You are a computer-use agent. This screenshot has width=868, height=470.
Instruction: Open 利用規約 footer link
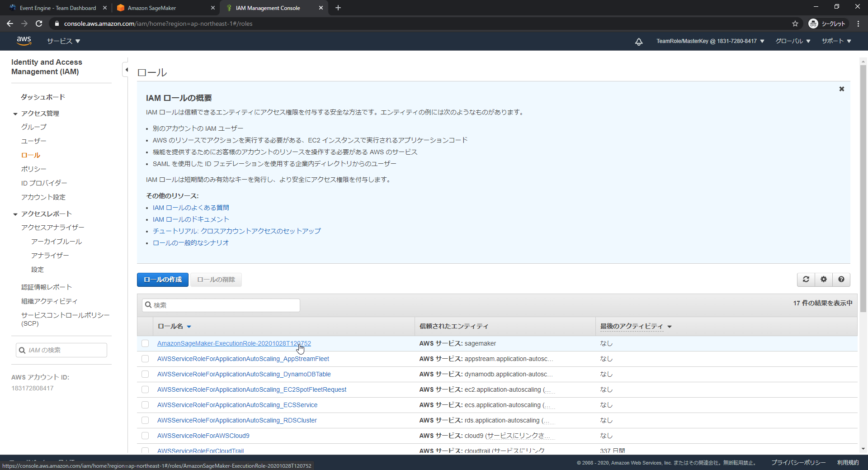tap(848, 462)
